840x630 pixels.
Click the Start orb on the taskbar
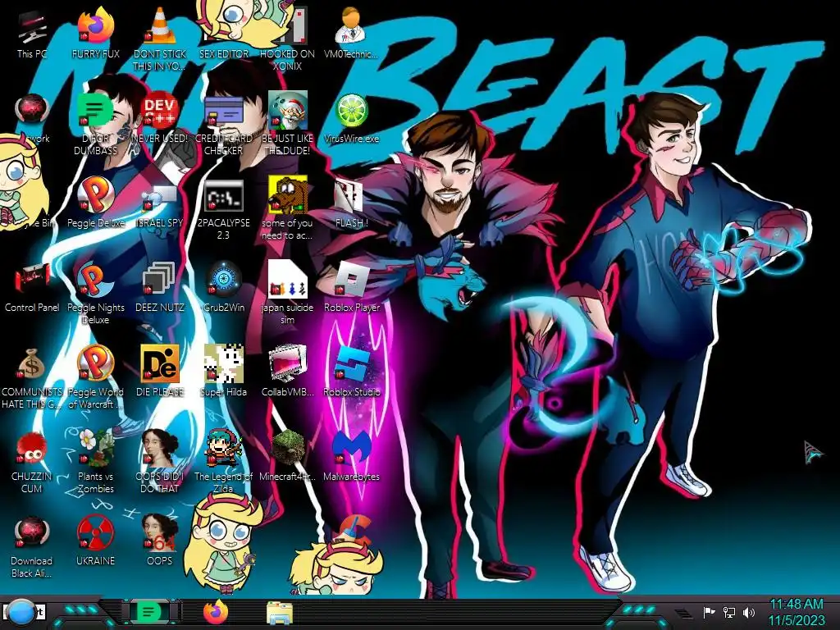coord(21,613)
